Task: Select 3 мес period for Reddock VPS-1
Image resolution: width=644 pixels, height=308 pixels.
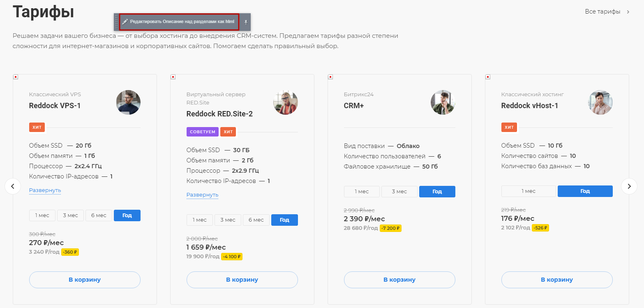Action: [x=70, y=215]
